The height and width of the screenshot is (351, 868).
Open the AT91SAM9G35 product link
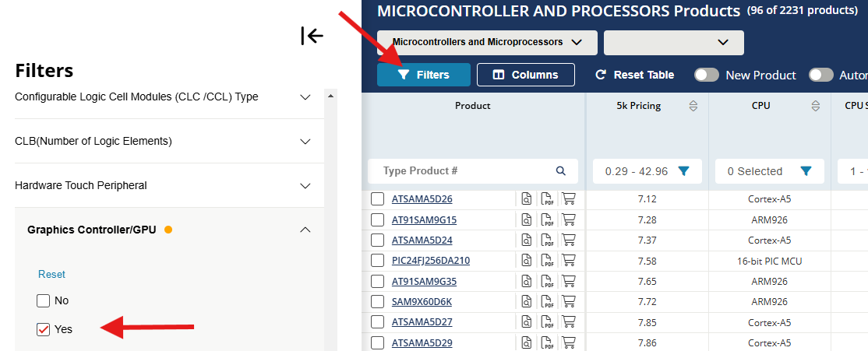click(x=424, y=282)
